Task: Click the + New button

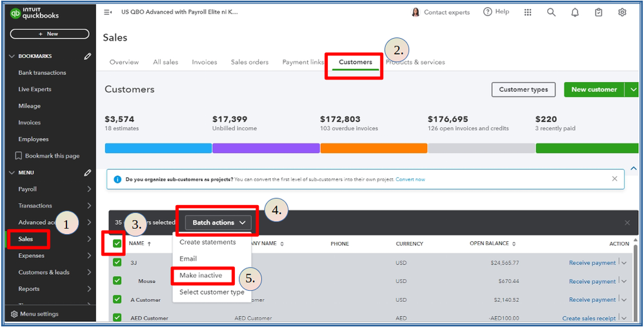Action: click(49, 34)
